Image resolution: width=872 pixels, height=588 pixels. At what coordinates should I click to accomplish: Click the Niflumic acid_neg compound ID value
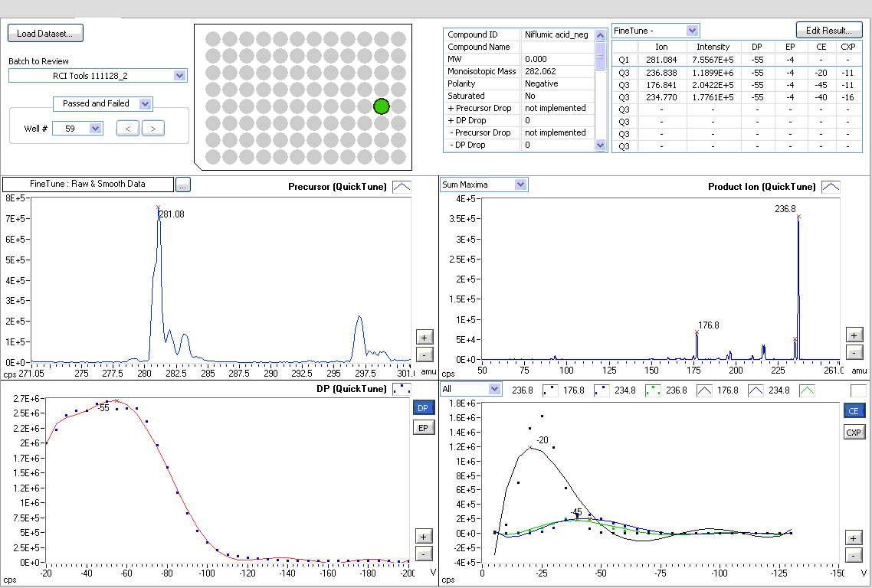pyautogui.click(x=556, y=34)
